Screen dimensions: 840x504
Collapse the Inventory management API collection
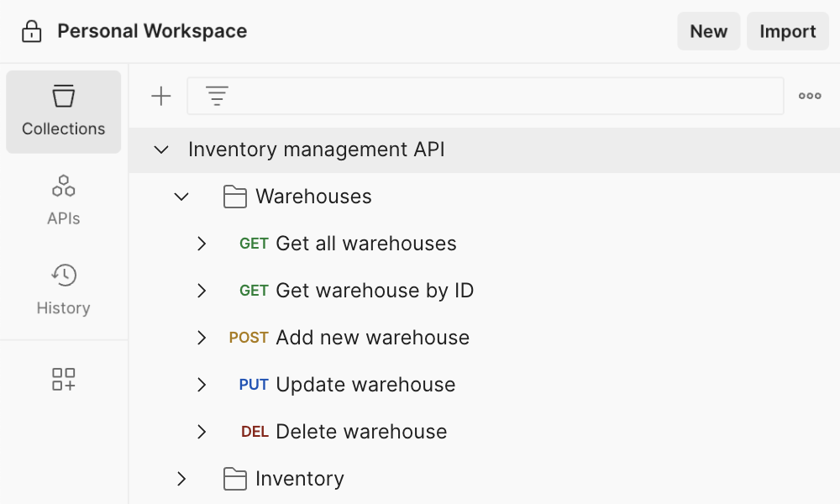click(x=161, y=150)
